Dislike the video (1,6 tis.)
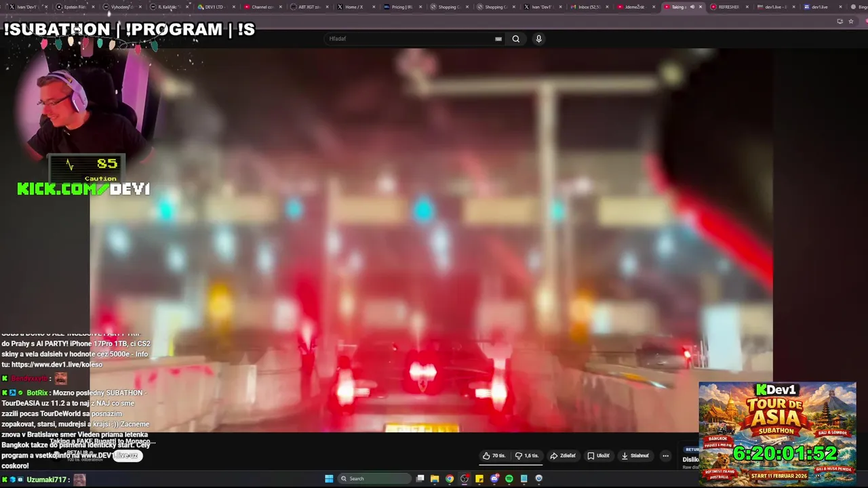Image resolution: width=868 pixels, height=488 pixels. [x=527, y=456]
